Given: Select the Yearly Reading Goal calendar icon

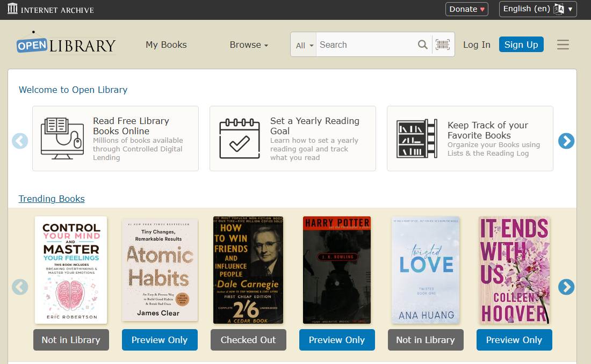Looking at the screenshot, I should coord(239,138).
